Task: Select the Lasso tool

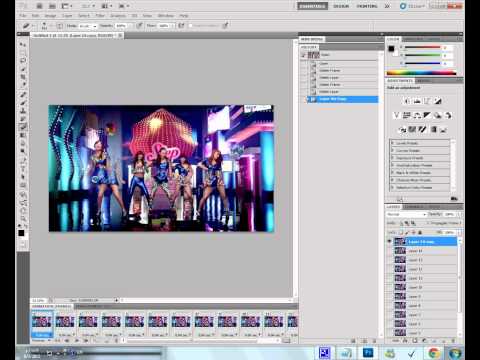Action: point(23,61)
